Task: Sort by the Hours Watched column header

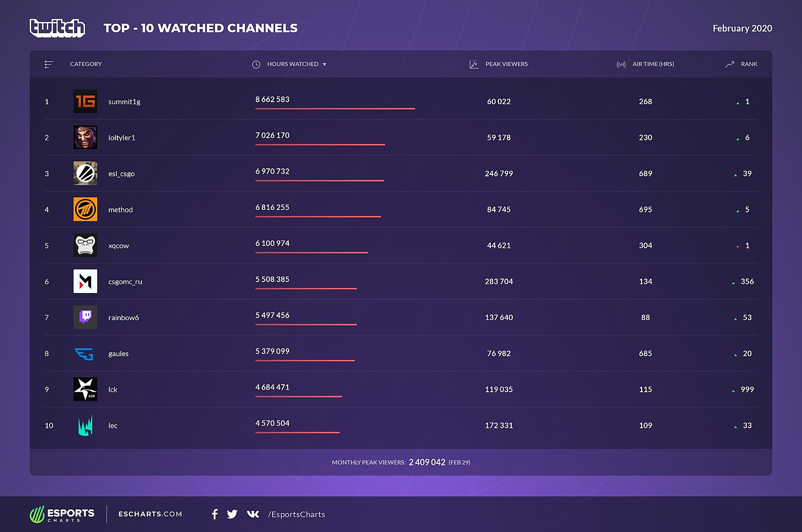Action: (293, 64)
